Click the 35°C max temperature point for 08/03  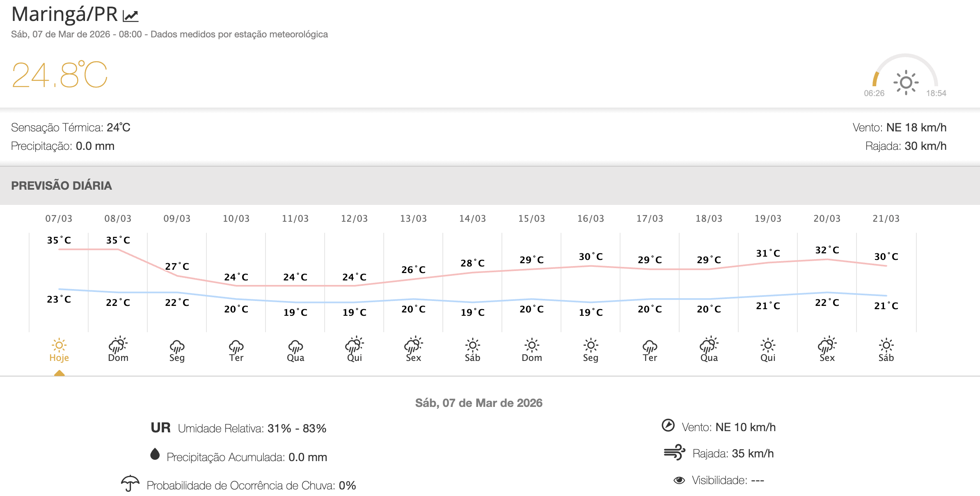[x=118, y=249]
